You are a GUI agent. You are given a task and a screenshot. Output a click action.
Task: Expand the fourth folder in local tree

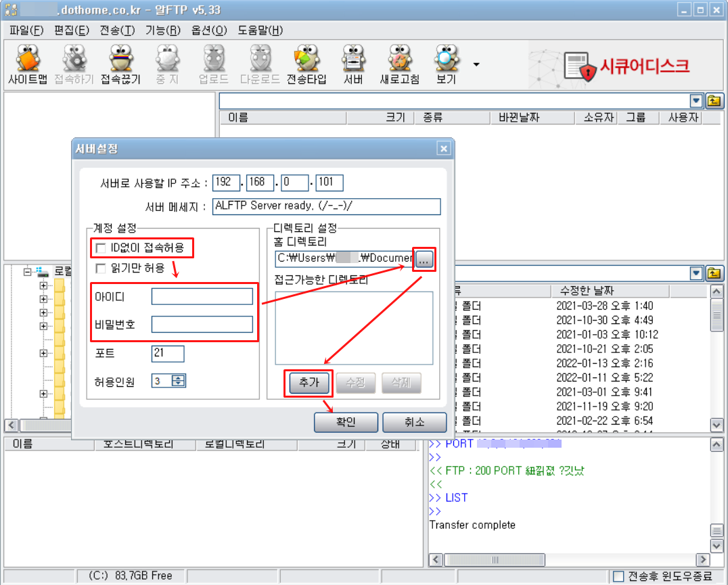(43, 326)
